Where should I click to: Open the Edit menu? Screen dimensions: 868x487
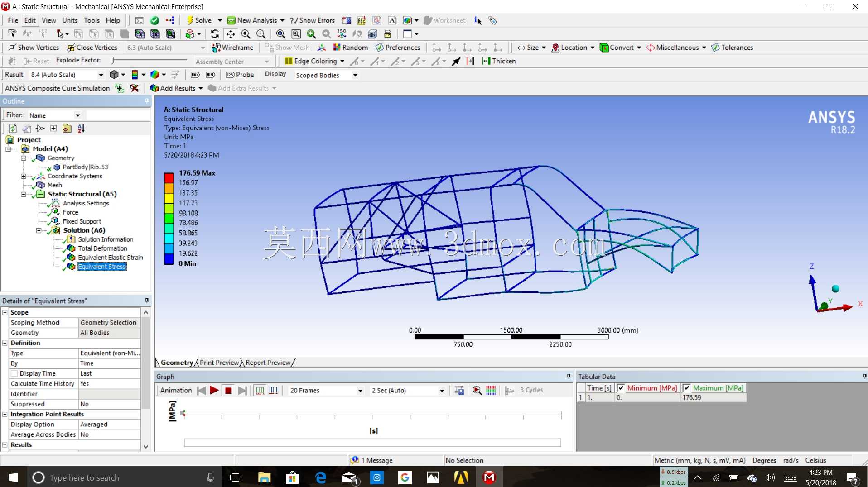[x=30, y=20]
